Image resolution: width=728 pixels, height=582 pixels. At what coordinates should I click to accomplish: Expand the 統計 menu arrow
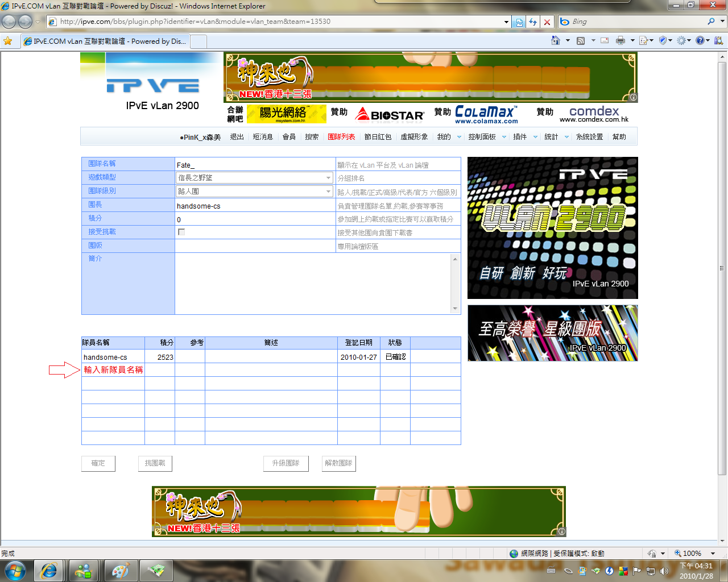566,137
